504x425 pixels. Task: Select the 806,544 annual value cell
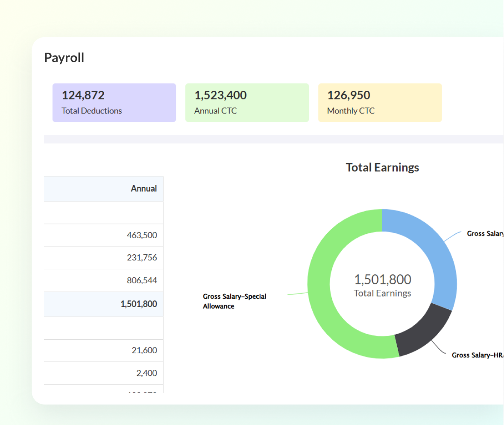coord(103,280)
